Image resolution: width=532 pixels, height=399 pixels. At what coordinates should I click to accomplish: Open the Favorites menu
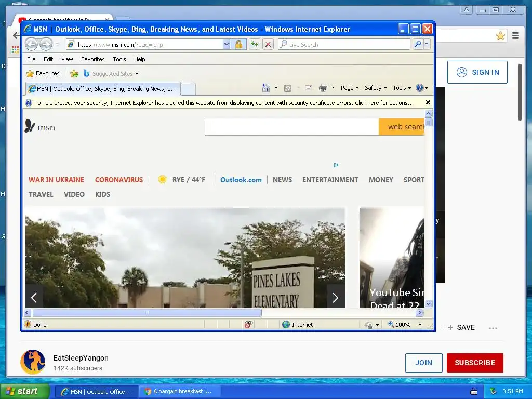(92, 59)
